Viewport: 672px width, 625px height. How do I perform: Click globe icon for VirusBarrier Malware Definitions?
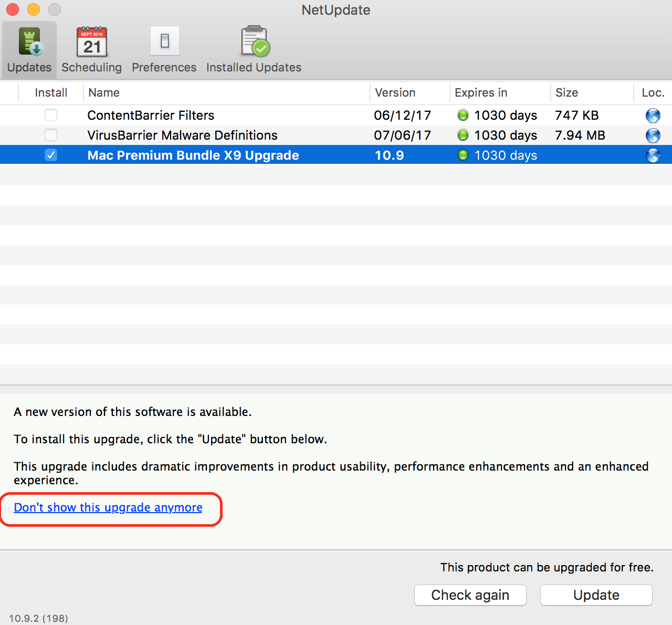[653, 136]
